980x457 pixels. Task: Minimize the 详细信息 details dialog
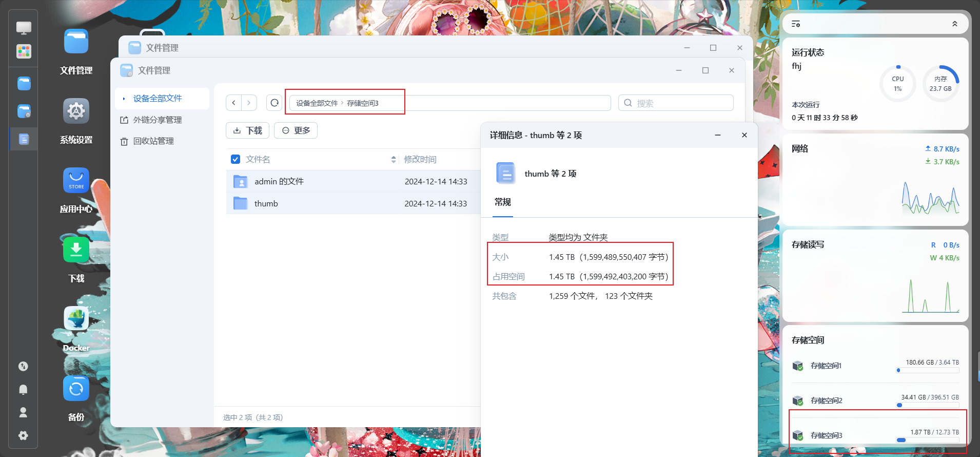pos(718,135)
